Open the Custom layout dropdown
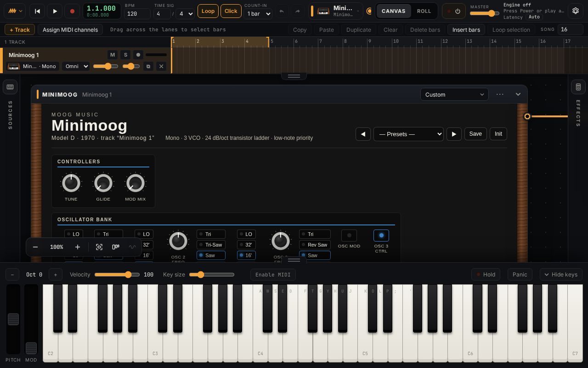 coord(454,94)
